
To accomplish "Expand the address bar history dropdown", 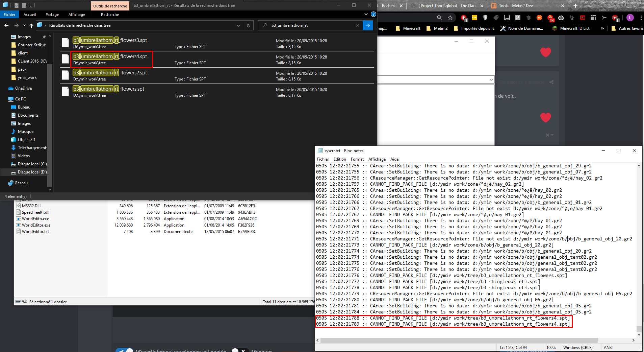I will pyautogui.click(x=238, y=25).
